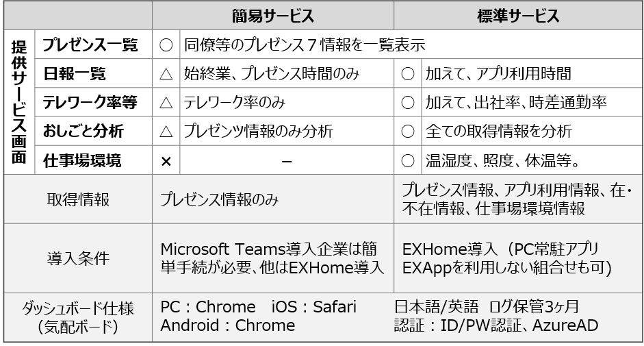Click the vertical 提供サービス画面 label
The height and width of the screenshot is (346, 644).
[x=19, y=102]
